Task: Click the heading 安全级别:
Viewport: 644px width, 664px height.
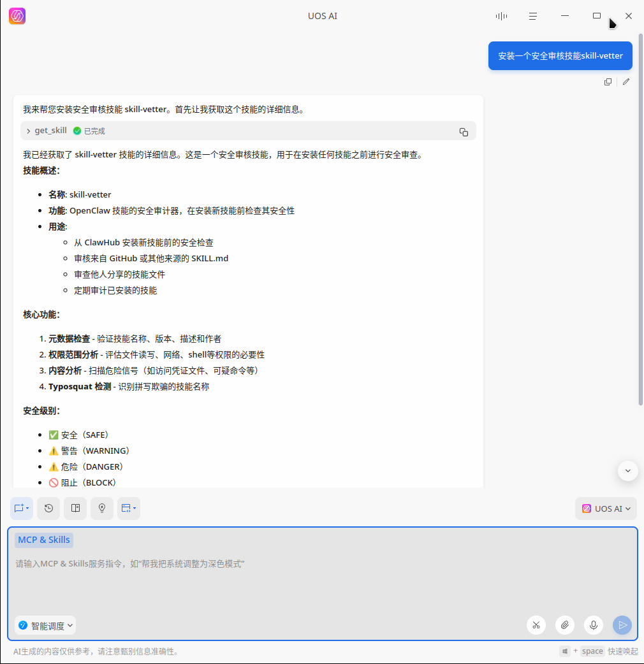Action: pyautogui.click(x=41, y=411)
